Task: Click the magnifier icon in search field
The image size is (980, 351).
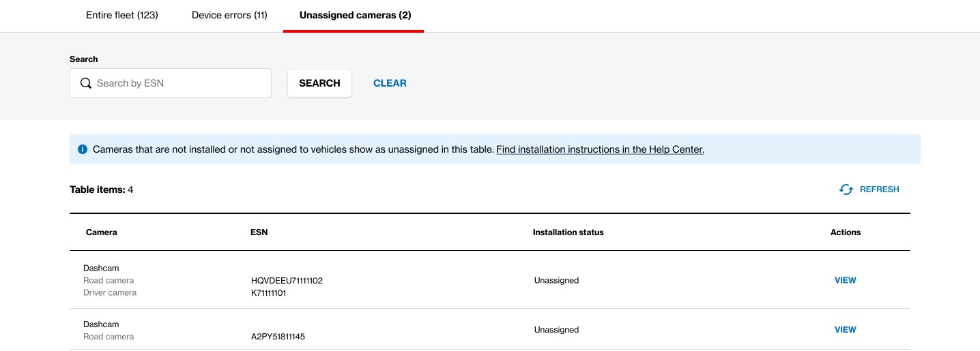Action: pos(86,83)
